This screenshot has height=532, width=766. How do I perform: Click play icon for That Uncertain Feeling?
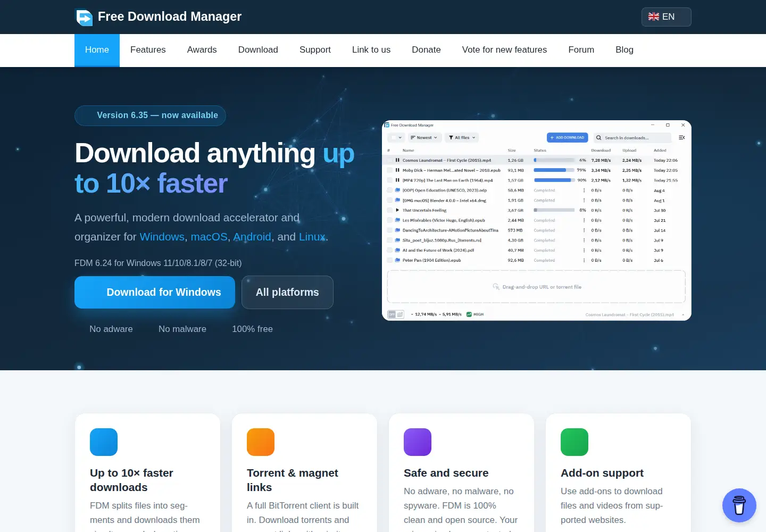(x=397, y=210)
